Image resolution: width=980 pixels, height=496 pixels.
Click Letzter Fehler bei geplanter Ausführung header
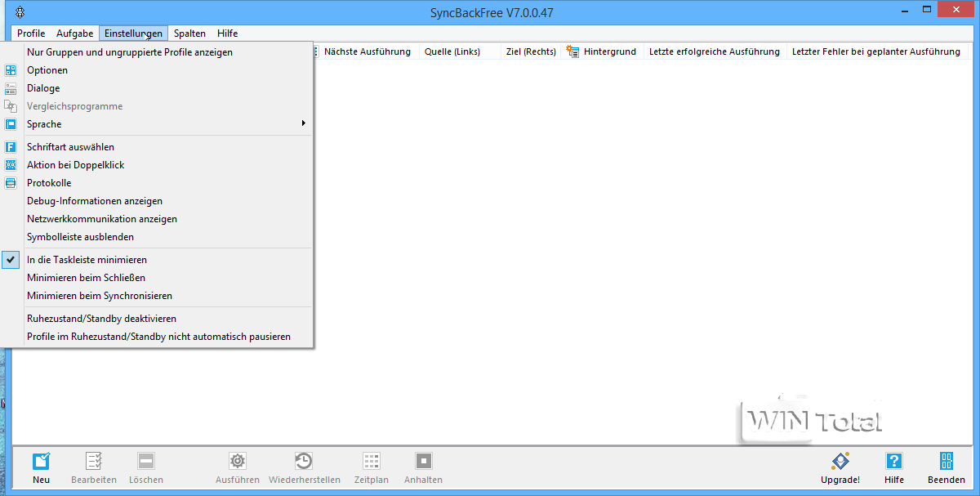[x=876, y=51]
